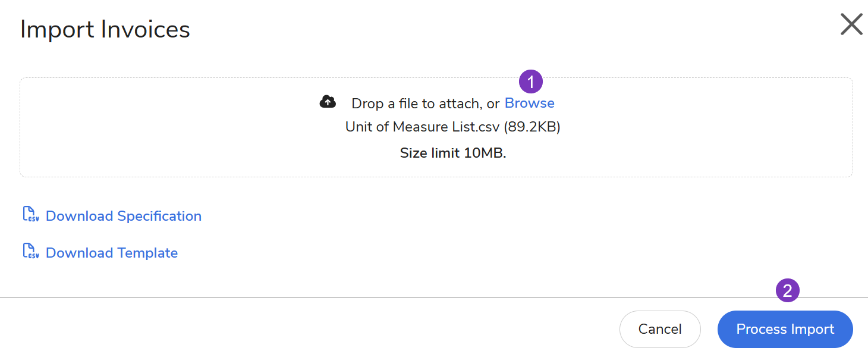Click the purple step 2 badge
The width and height of the screenshot is (868, 354).
tap(788, 291)
